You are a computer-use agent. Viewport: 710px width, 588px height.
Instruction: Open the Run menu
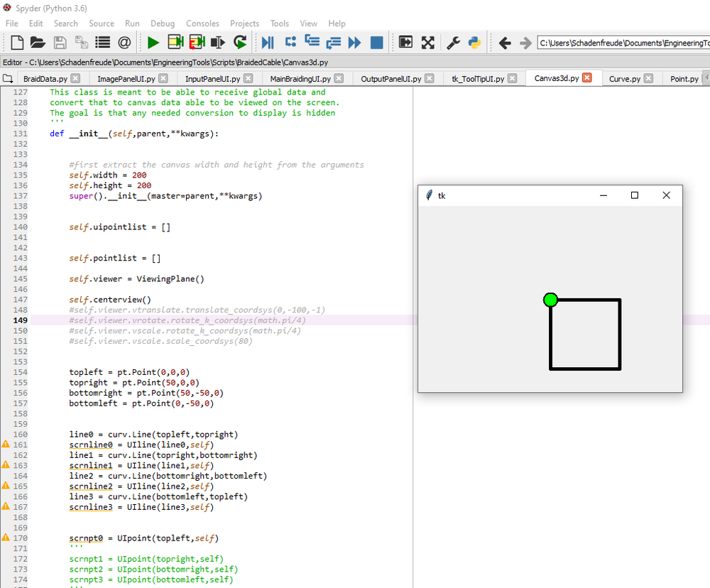[132, 23]
